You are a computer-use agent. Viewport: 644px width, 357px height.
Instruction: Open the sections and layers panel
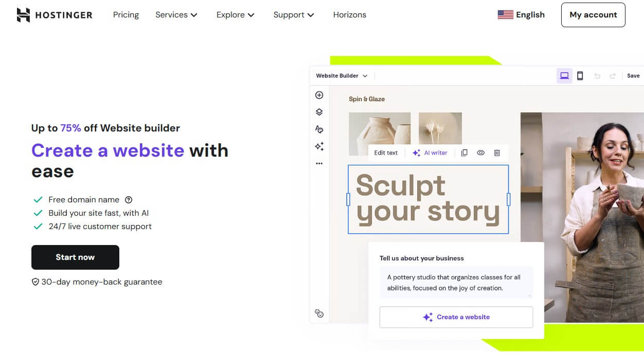(319, 111)
